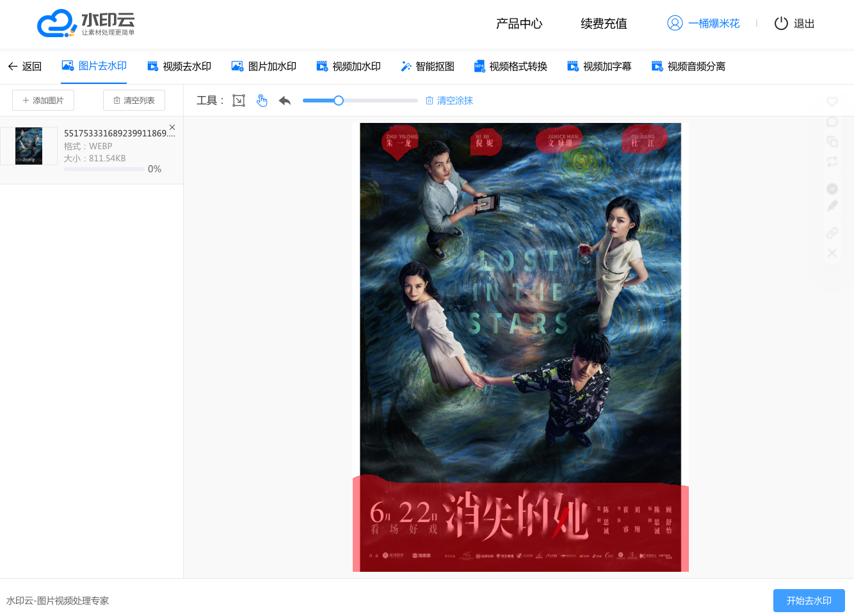Click the 水印云 cloud logo
This screenshot has height=616, width=854.
tap(86, 24)
